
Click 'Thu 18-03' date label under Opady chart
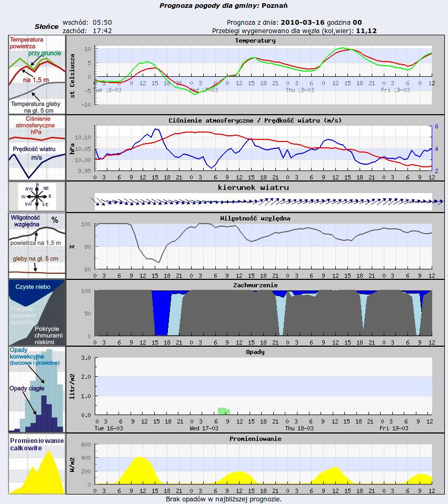tap(299, 428)
